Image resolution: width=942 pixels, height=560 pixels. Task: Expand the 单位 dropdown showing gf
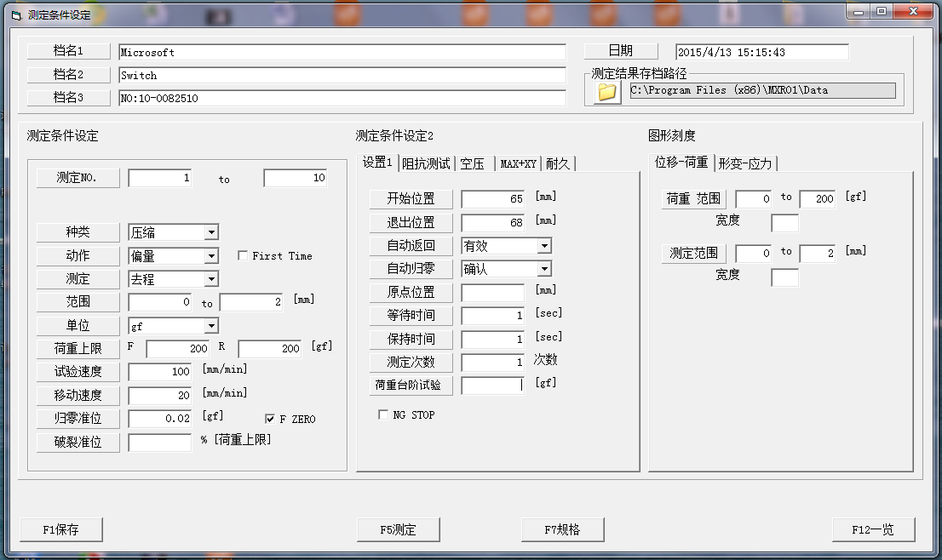point(211,325)
